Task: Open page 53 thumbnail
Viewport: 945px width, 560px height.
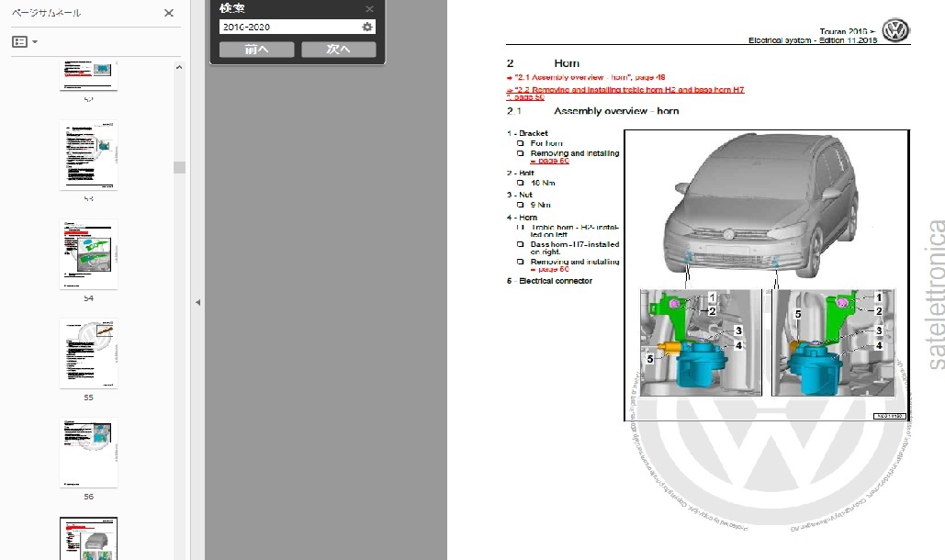Action: [x=88, y=155]
